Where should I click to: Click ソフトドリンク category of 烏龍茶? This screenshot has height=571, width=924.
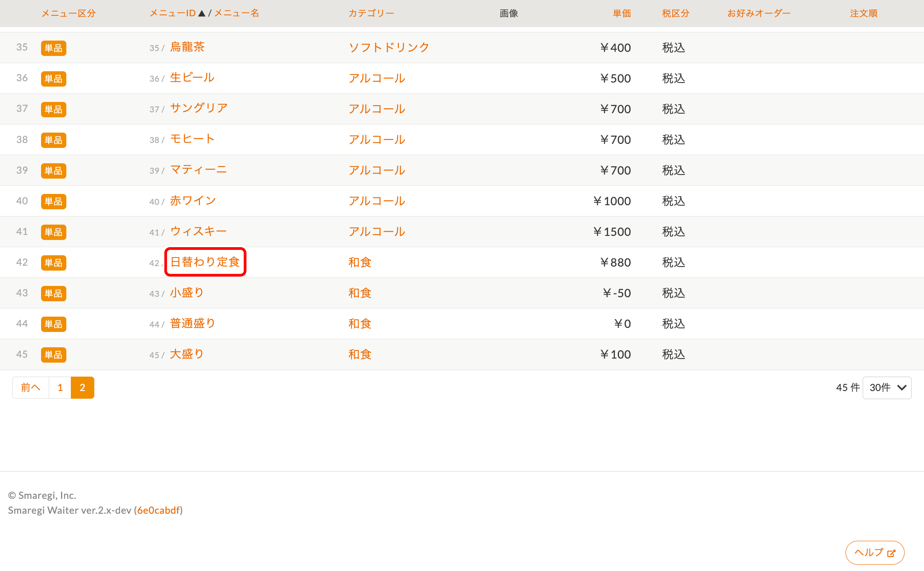tap(389, 47)
